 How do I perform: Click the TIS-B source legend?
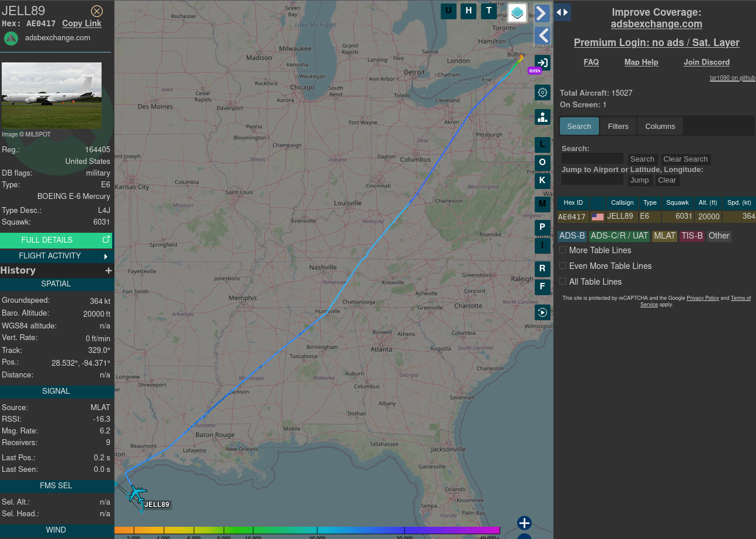[692, 236]
